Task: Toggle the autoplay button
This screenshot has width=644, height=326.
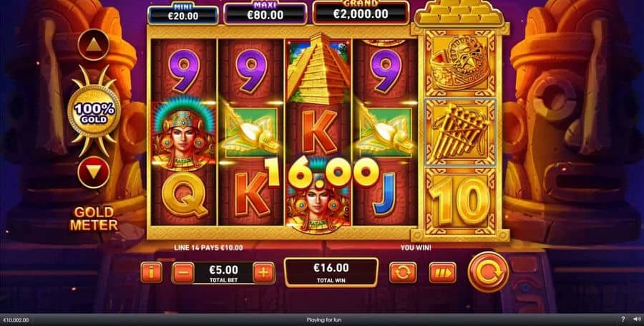Action: click(403, 272)
